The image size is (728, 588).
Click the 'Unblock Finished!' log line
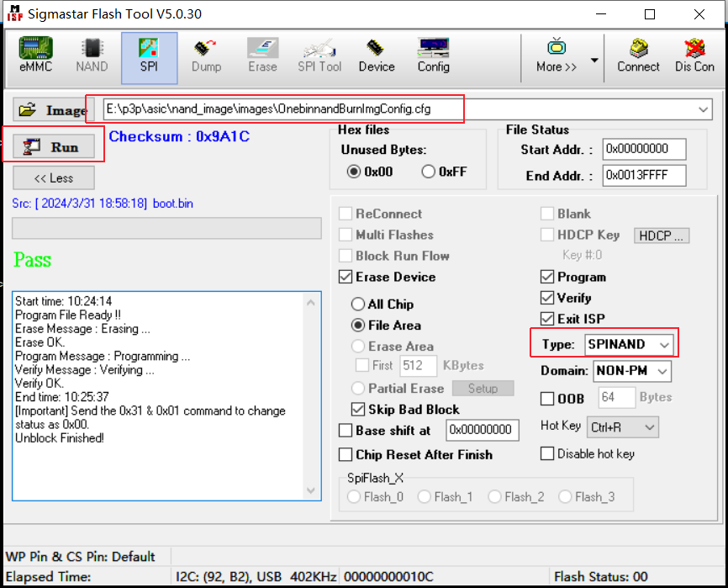click(60, 438)
